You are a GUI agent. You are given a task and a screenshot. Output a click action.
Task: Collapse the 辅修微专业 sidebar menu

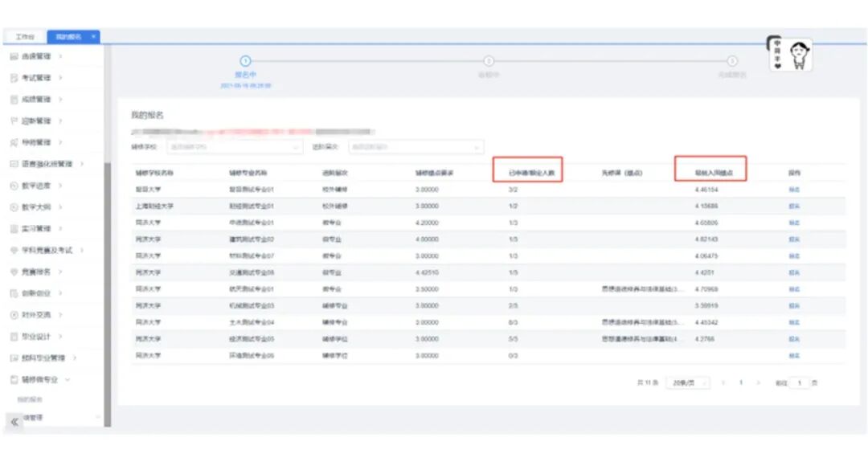click(x=68, y=379)
